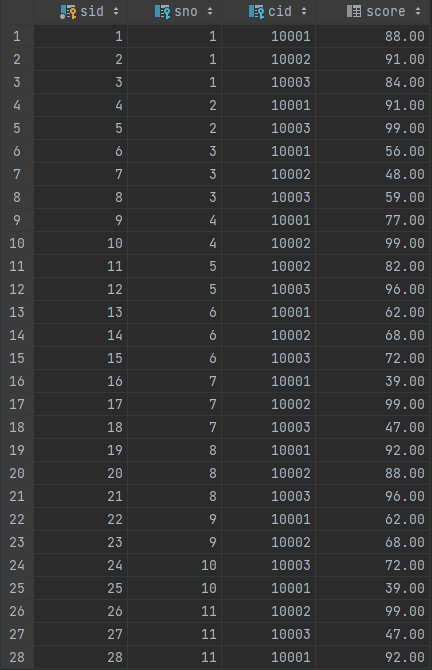Click cid 10003 in row 12
Viewport: 432px width, 670px height.
(268, 289)
